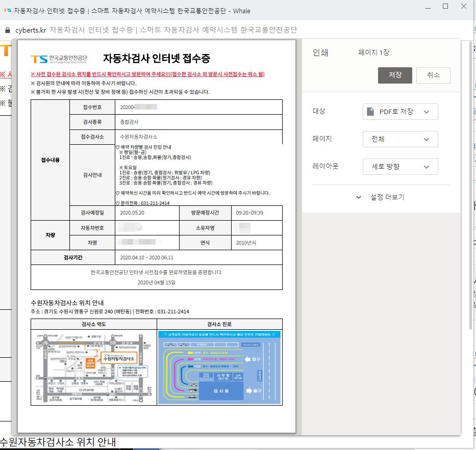Click the 종합검사 inspection type value
Screen dimensions: 476x450
pos(129,122)
